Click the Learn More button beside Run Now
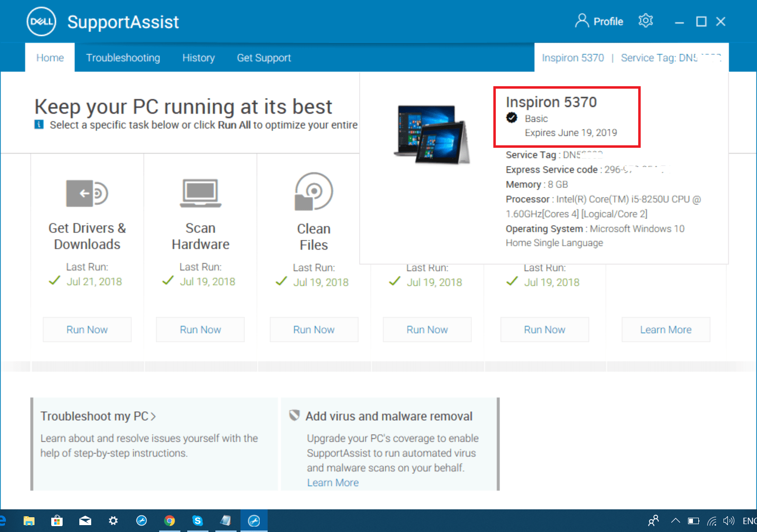 [x=666, y=330]
